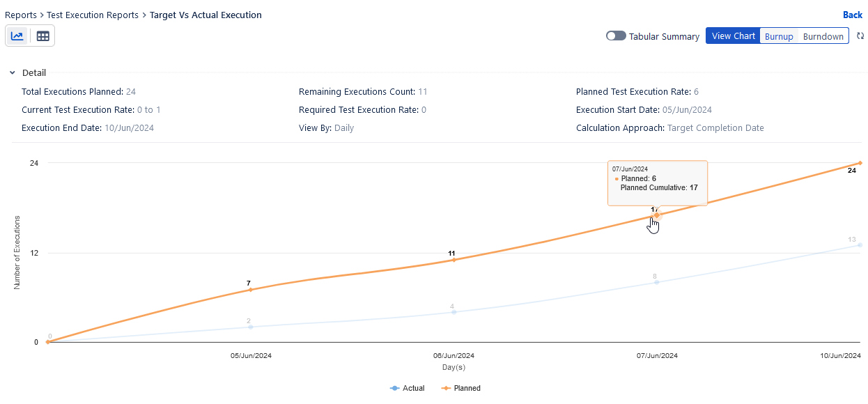Image resolution: width=868 pixels, height=404 pixels.
Task: Go Back to previous page
Action: point(852,15)
